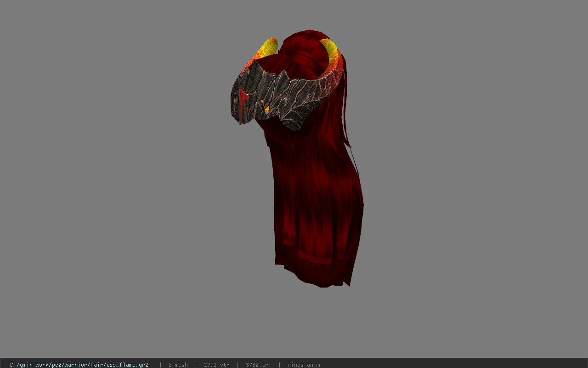Click the red gem on the crown

tap(242, 97)
